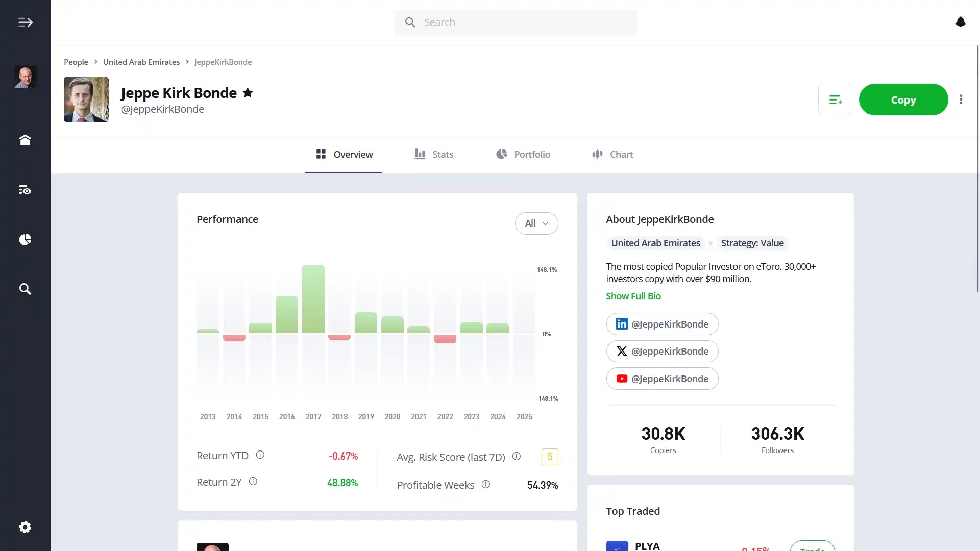The width and height of the screenshot is (980, 551).
Task: Show Full Bio of JeppeKirkBonde
Action: (x=633, y=296)
